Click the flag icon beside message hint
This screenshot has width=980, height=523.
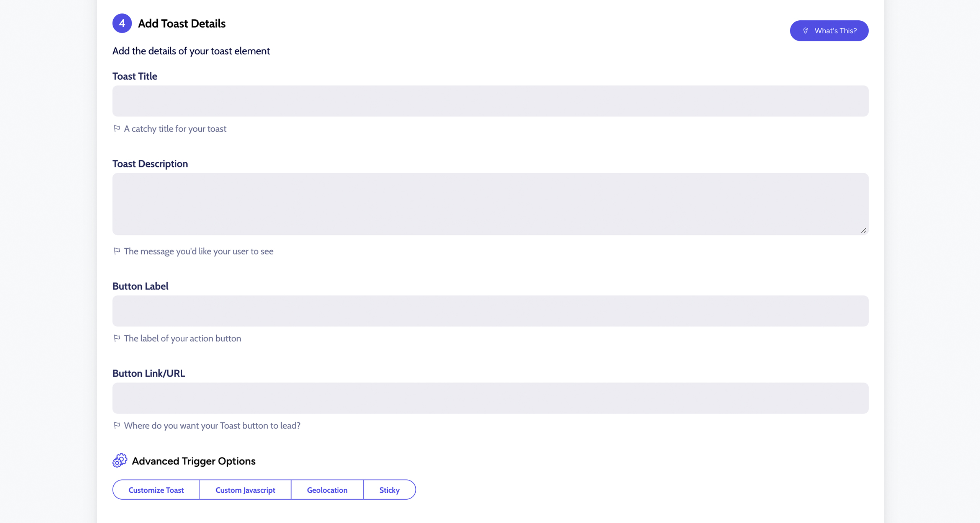coord(117,251)
